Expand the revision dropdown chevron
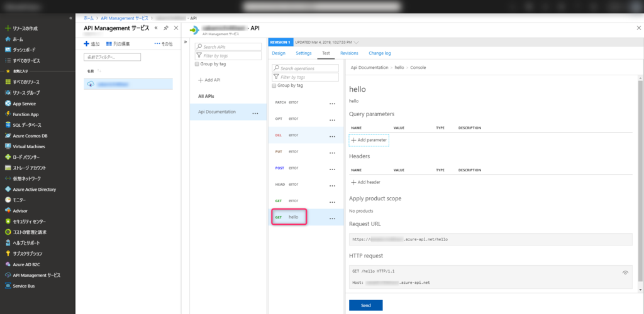The height and width of the screenshot is (314, 644). (x=356, y=42)
